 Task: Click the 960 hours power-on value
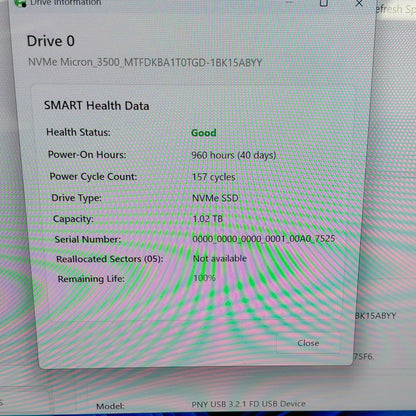pos(234,155)
